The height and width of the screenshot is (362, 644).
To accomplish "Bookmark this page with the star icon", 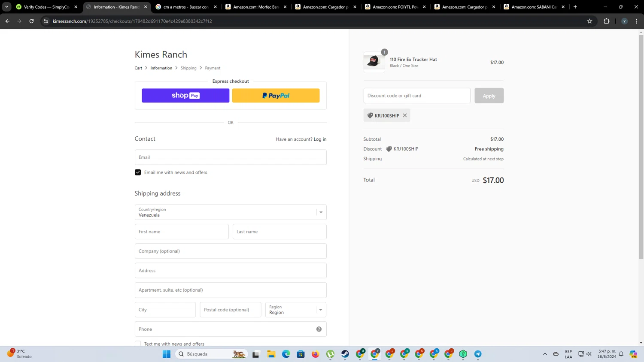I will tap(589, 21).
